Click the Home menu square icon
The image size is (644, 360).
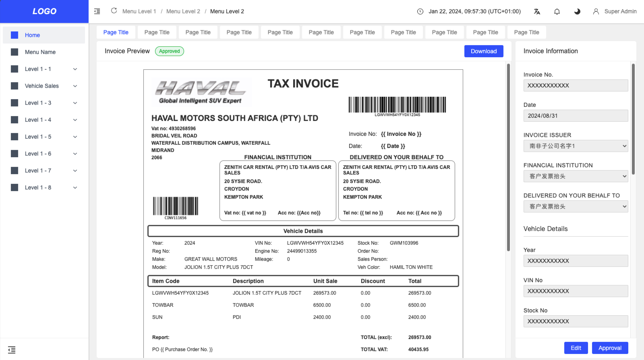pyautogui.click(x=14, y=35)
